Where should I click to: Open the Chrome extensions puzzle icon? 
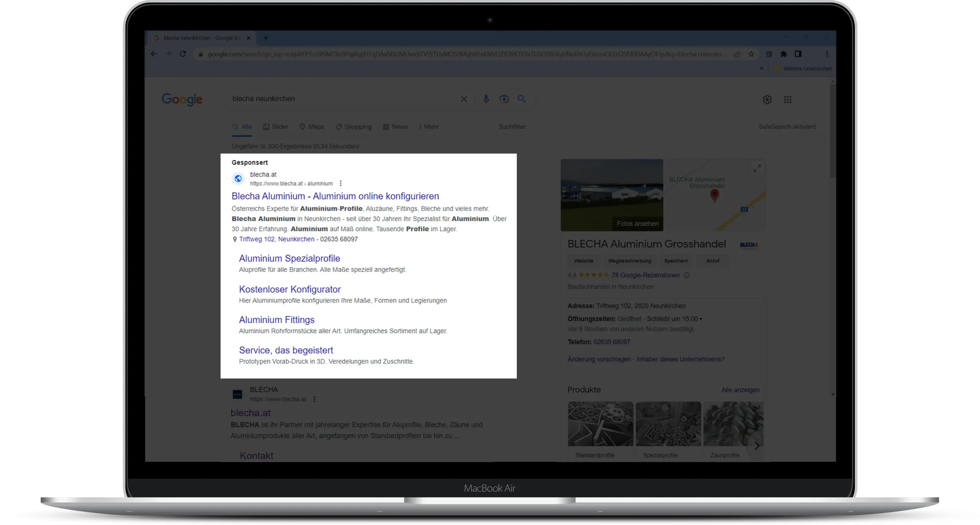783,54
